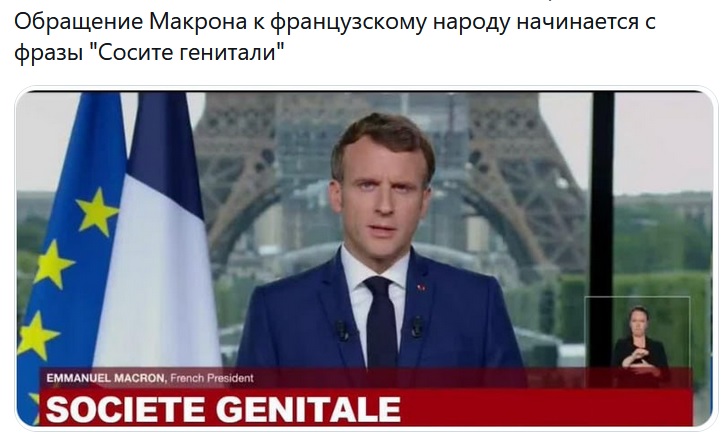Click the EMMANUEL MACRON name caption

coord(106,378)
